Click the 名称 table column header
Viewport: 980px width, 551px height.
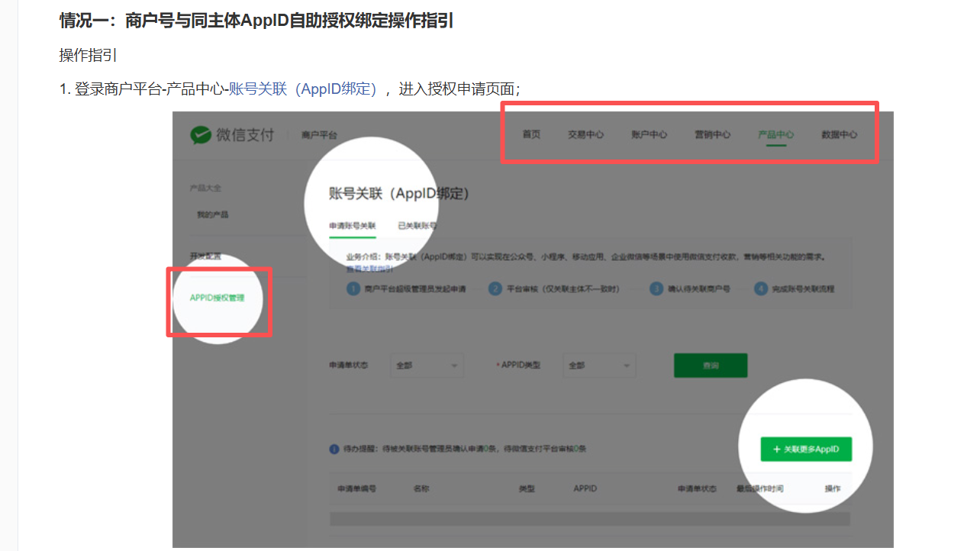coord(421,488)
